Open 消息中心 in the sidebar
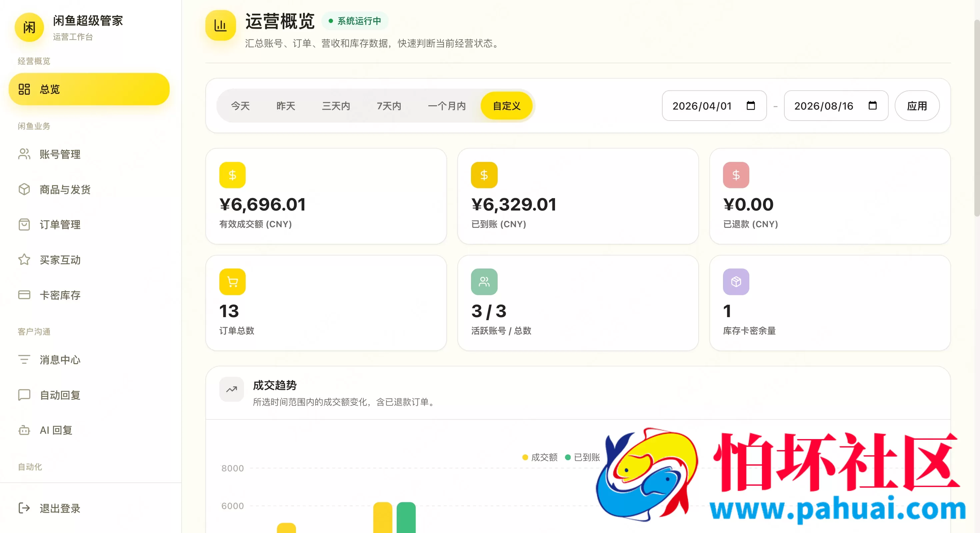980x533 pixels. point(89,360)
